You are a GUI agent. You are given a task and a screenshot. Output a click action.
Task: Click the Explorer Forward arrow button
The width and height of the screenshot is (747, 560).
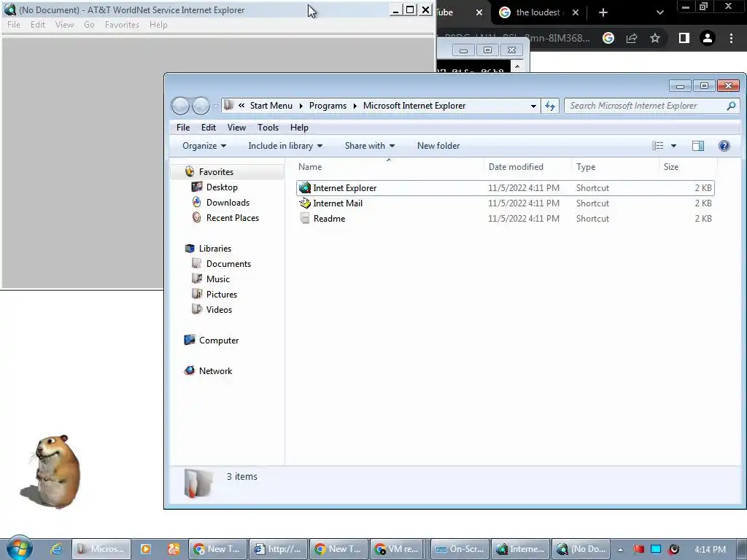click(201, 106)
